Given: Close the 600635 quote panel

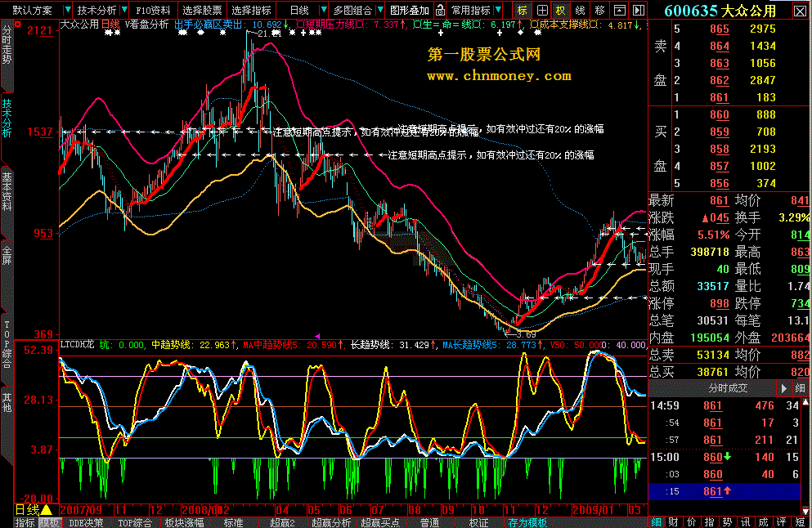Looking at the screenshot, I should [800, 11].
